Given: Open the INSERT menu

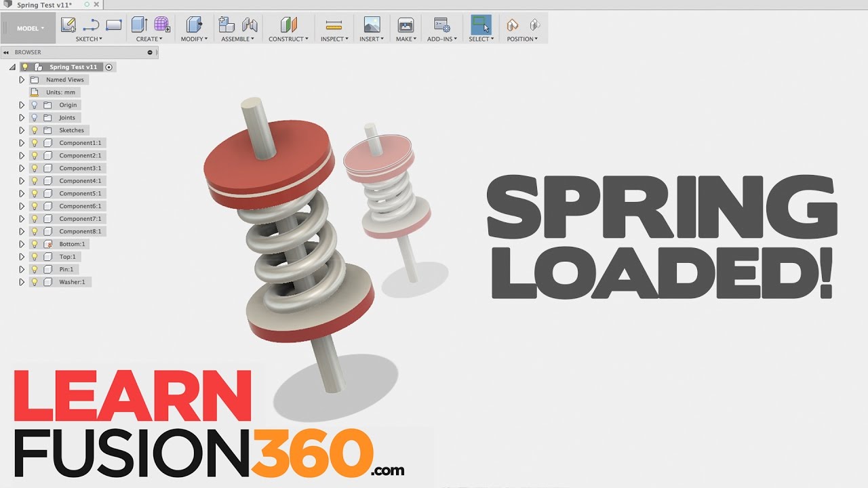Looking at the screenshot, I should (372, 39).
